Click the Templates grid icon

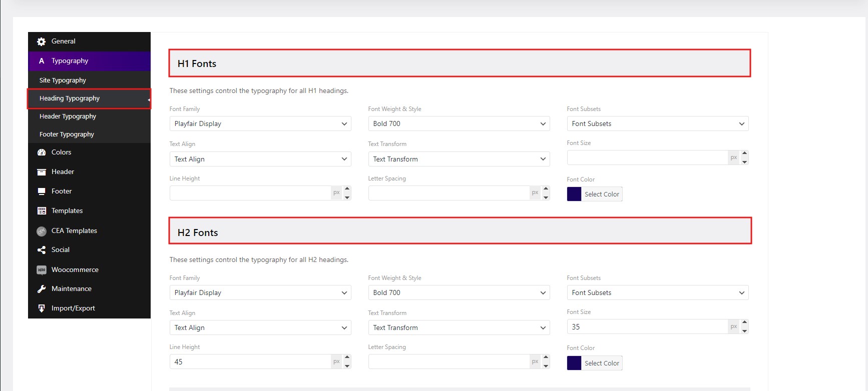pos(42,211)
